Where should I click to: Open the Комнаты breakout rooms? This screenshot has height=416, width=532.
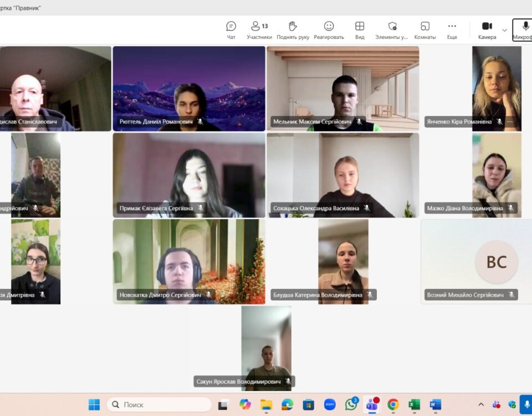tap(425, 30)
